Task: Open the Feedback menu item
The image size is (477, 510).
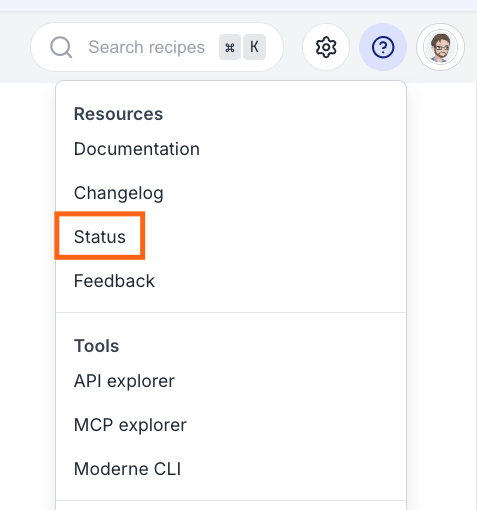Action: point(114,281)
